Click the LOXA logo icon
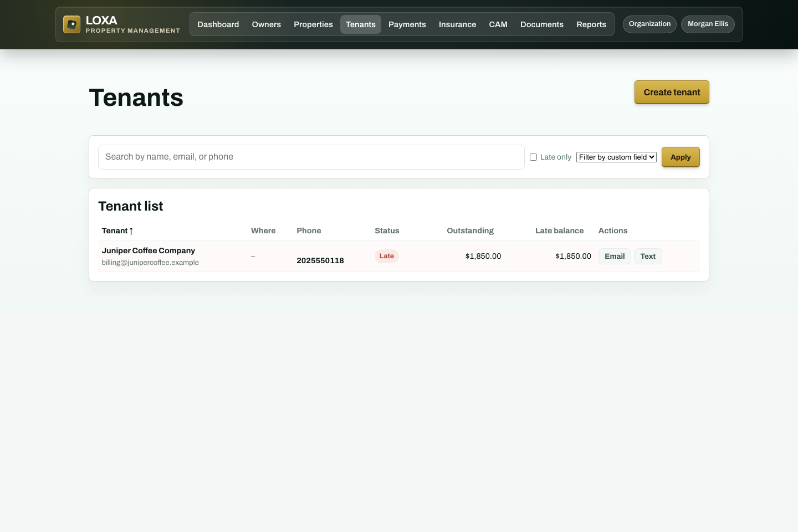This screenshot has height=532, width=798. [71, 24]
